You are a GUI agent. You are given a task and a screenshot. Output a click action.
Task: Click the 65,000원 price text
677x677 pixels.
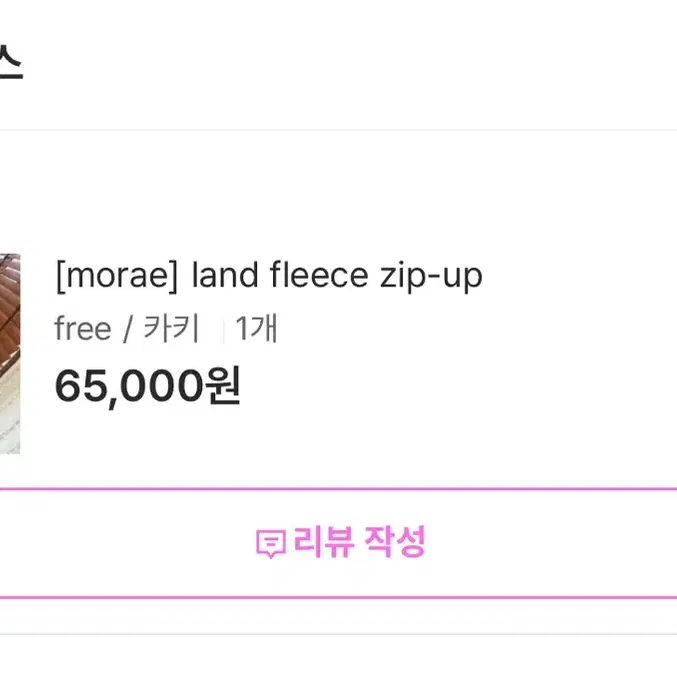(147, 386)
